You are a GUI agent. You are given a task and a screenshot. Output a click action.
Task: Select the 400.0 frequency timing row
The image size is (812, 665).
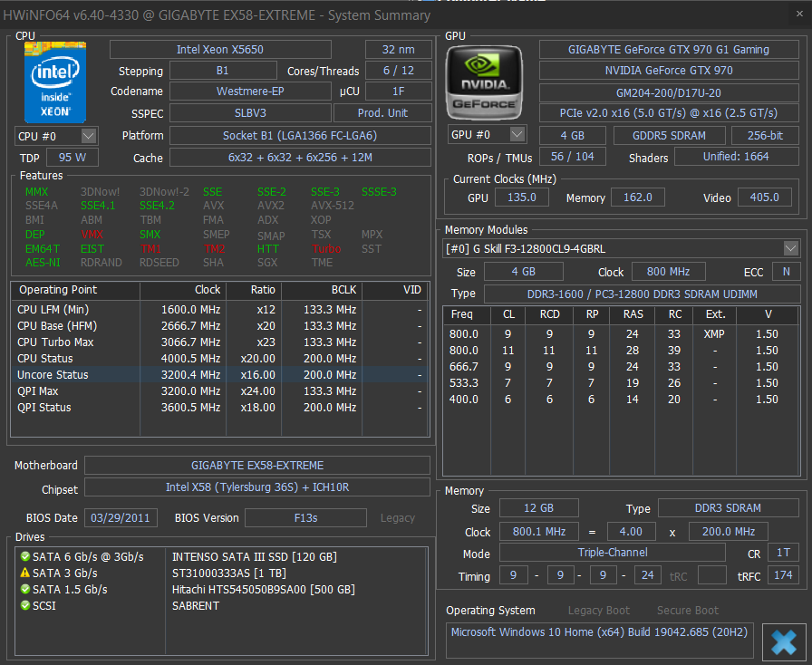coord(620,400)
